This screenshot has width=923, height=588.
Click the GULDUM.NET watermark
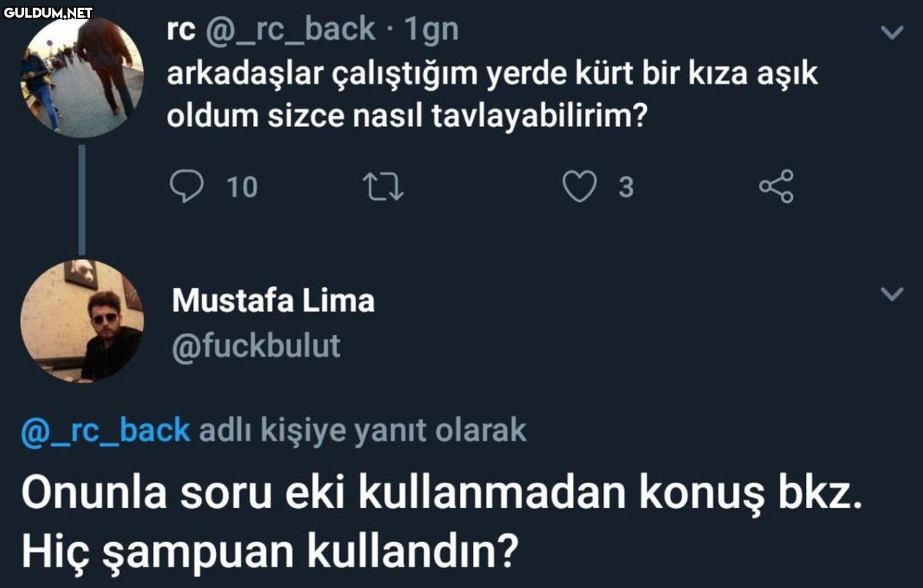tap(48, 12)
